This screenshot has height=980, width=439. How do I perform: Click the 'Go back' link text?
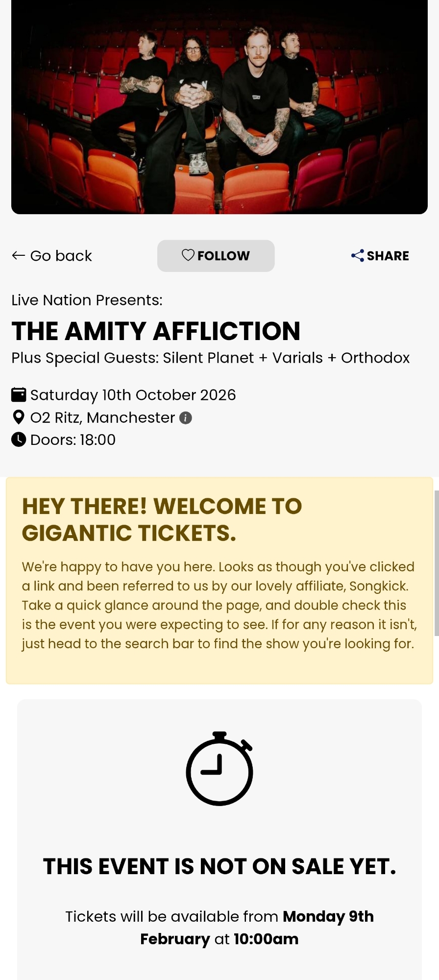click(61, 256)
